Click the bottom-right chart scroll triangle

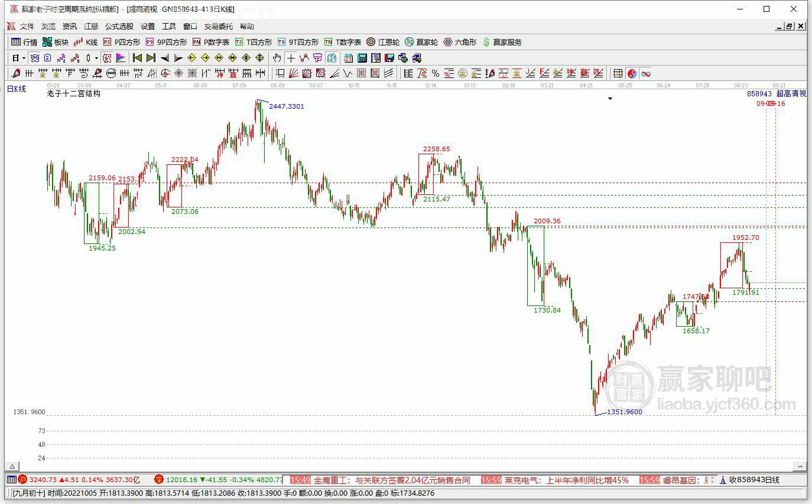coord(801,466)
